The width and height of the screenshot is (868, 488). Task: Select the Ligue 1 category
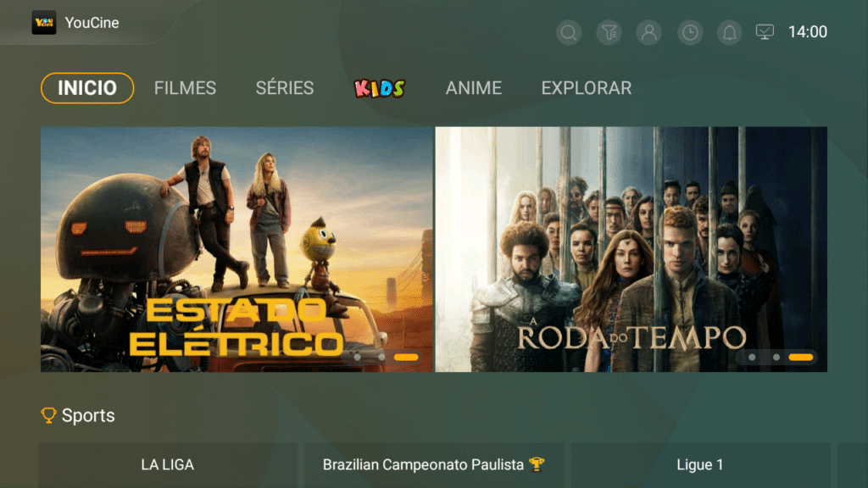point(700,465)
